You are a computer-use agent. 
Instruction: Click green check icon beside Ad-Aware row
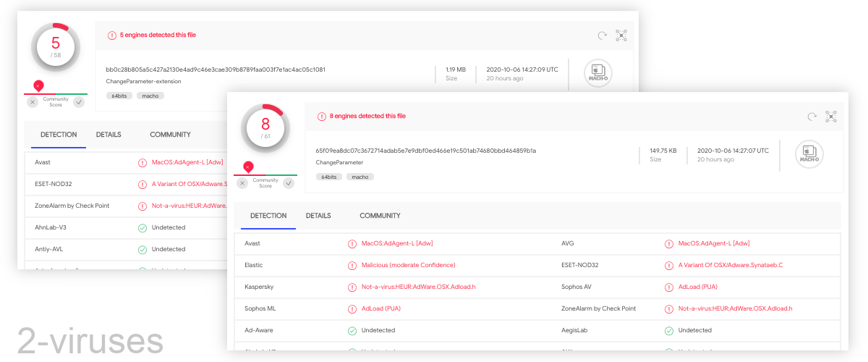(x=352, y=331)
